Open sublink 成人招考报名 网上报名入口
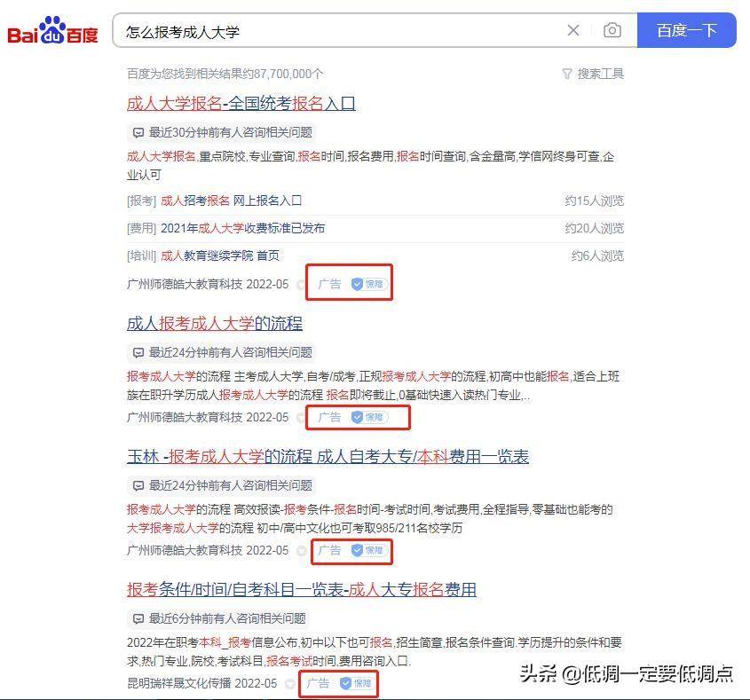Viewport: 750px width, 700px height. pyautogui.click(x=231, y=201)
